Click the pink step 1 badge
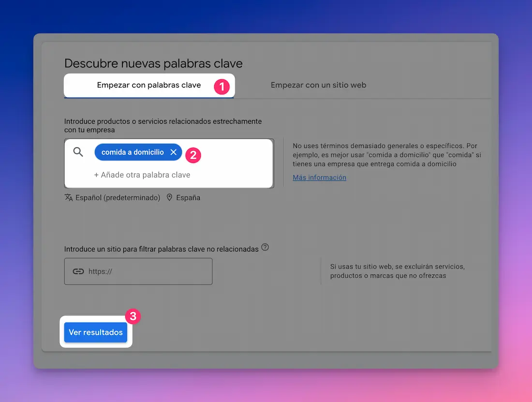 coord(222,87)
